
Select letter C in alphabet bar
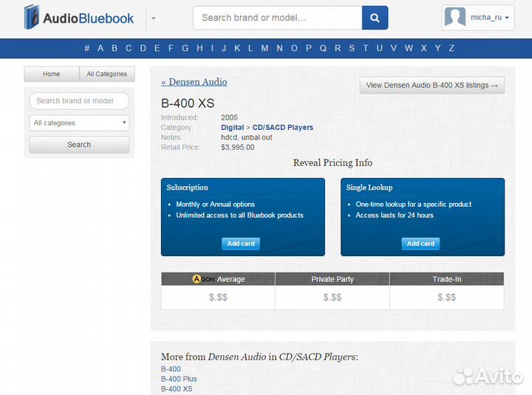click(129, 48)
